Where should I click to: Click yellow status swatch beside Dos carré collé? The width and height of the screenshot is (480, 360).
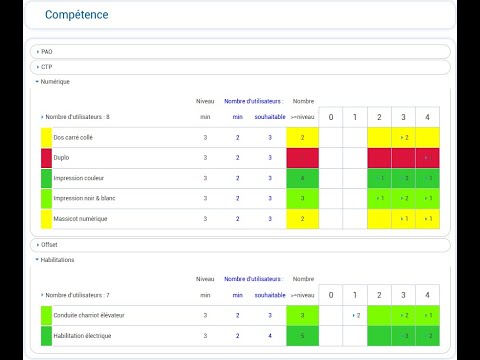point(46,137)
